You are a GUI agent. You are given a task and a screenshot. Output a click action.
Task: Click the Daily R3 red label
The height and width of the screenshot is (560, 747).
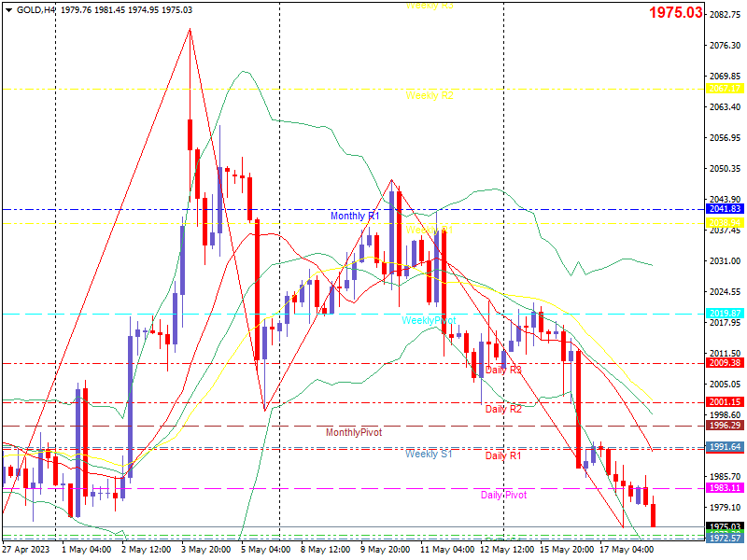pyautogui.click(x=503, y=370)
